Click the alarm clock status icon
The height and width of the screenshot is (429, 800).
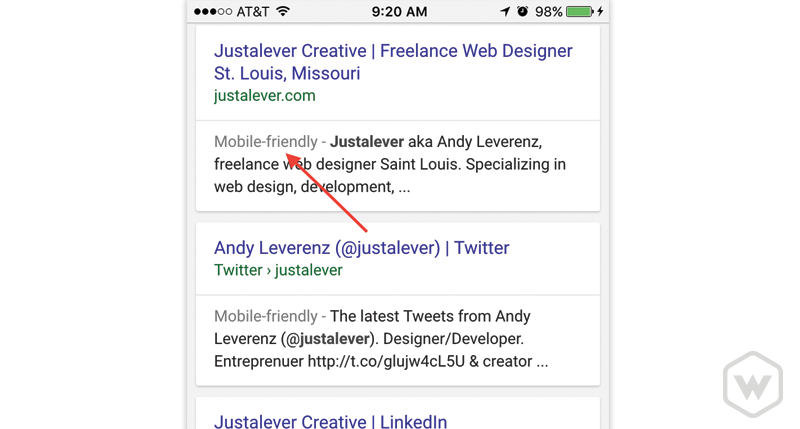point(522,11)
